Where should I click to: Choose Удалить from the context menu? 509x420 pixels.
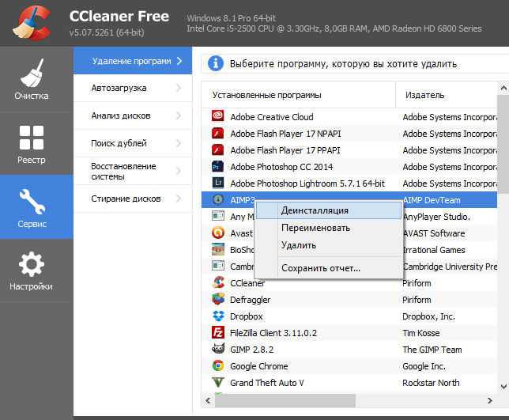[x=329, y=245]
